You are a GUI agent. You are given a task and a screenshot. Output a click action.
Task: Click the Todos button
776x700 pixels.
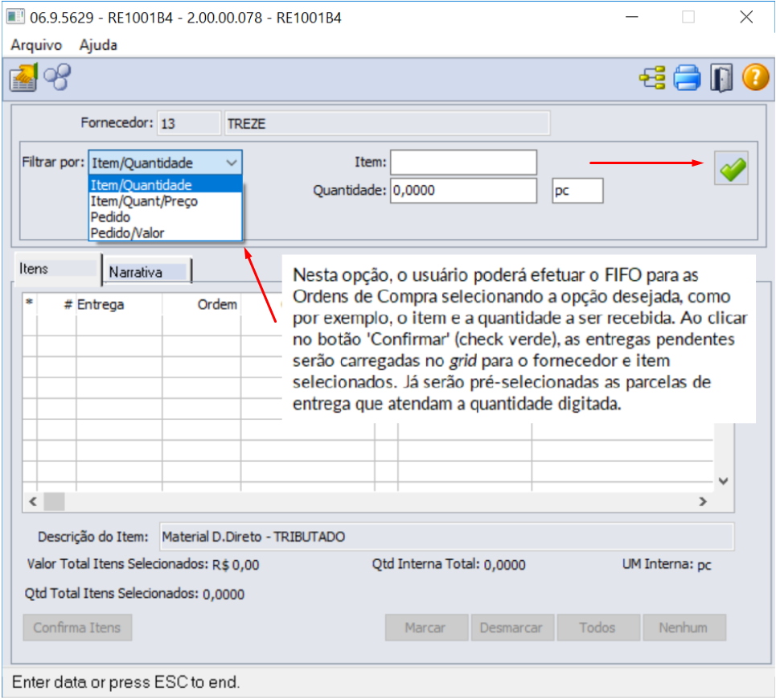tap(598, 628)
